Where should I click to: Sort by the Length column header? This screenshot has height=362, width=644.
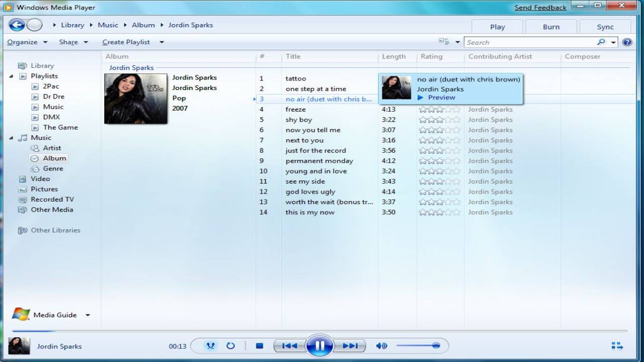(393, 56)
